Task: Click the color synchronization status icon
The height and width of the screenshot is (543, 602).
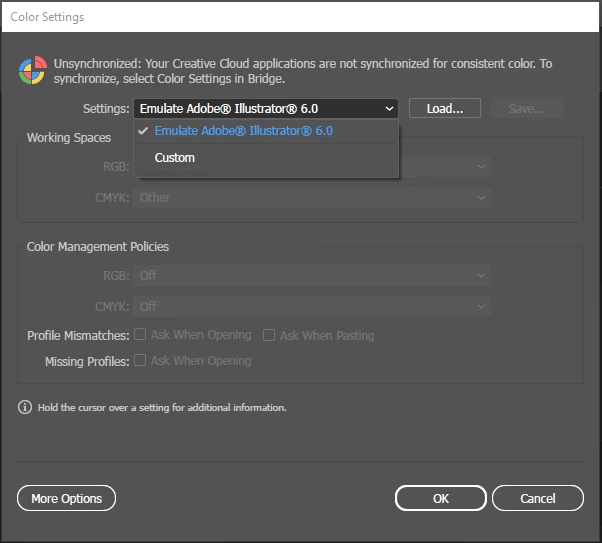Action: [x=33, y=70]
